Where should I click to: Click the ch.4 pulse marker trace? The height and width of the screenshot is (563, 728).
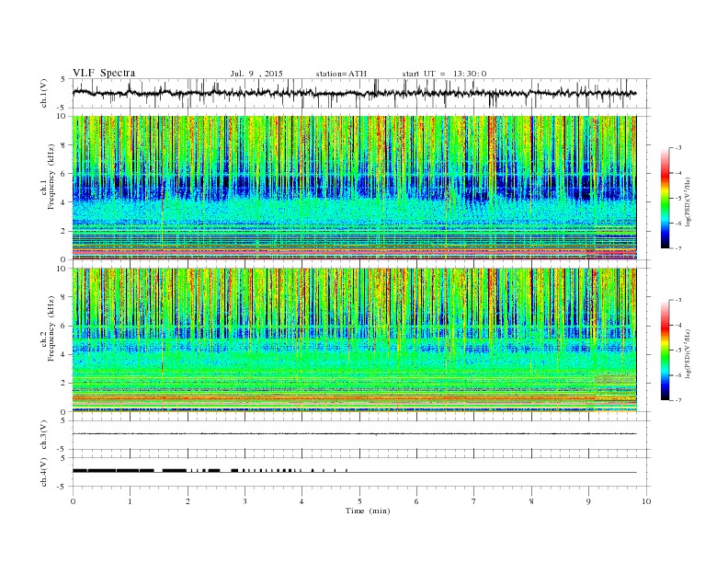coord(354,471)
